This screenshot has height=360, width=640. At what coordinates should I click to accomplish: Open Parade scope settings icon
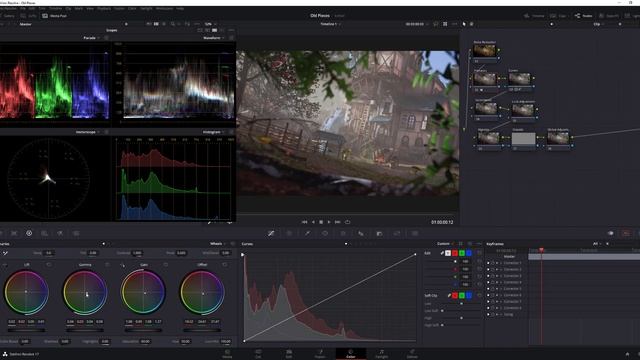(x=107, y=38)
